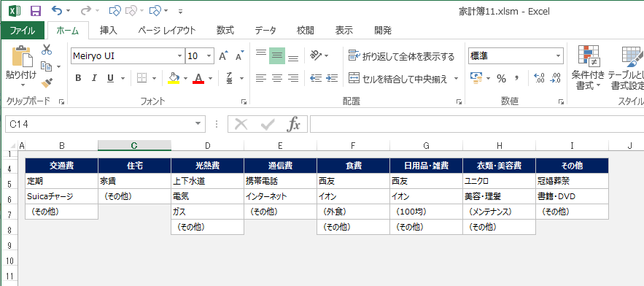The image size is (644, 286).
Task: Click inside the formula bar input
Action: [x=476, y=124]
